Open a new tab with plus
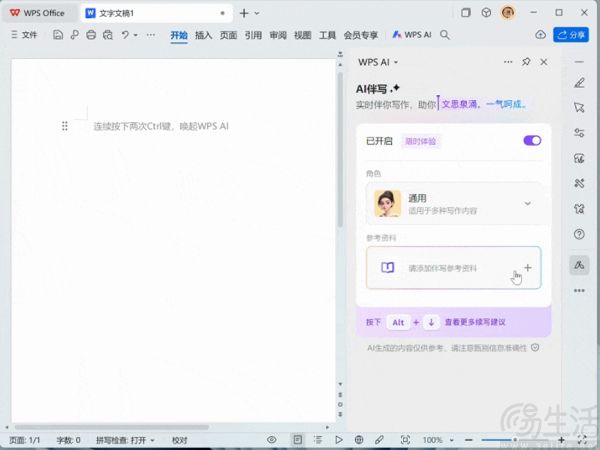 click(x=244, y=13)
